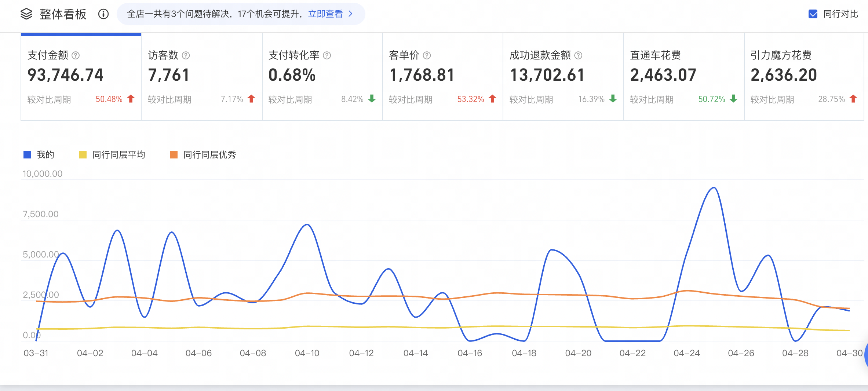Select the 访客数 metric card
Viewport: 868px width, 391px height.
tap(201, 77)
